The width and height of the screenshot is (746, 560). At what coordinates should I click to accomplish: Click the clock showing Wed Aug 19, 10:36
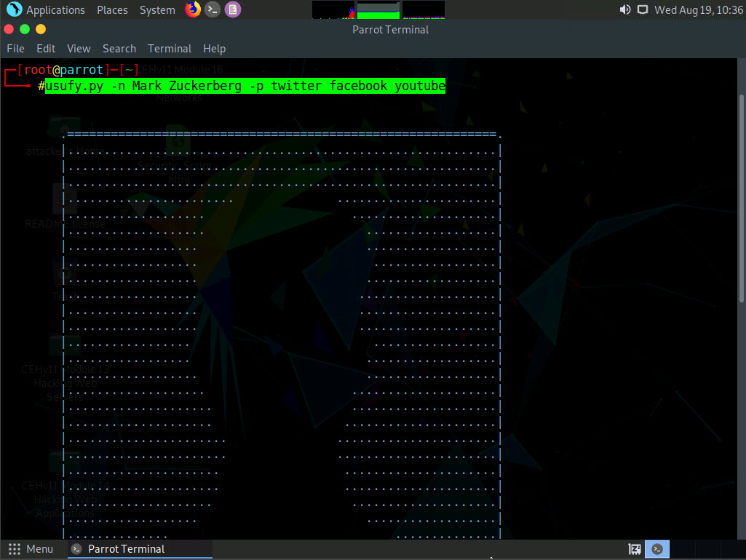699,10
